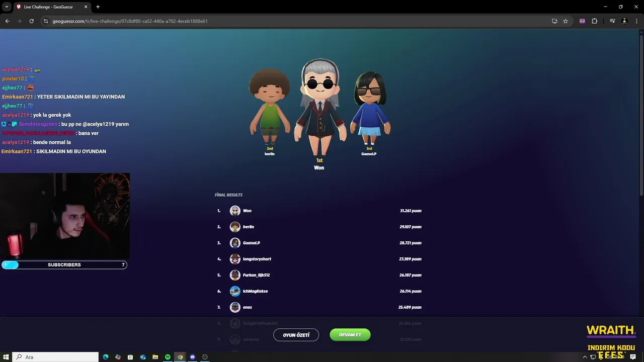Open the Extensions puzzle-piece menu
Screen dimensions: 644x362
point(594,21)
